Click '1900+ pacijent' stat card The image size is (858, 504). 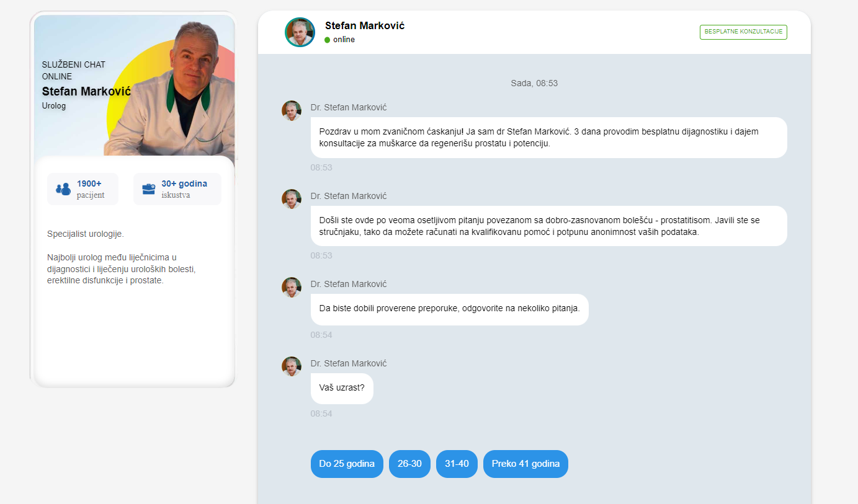[x=83, y=189]
